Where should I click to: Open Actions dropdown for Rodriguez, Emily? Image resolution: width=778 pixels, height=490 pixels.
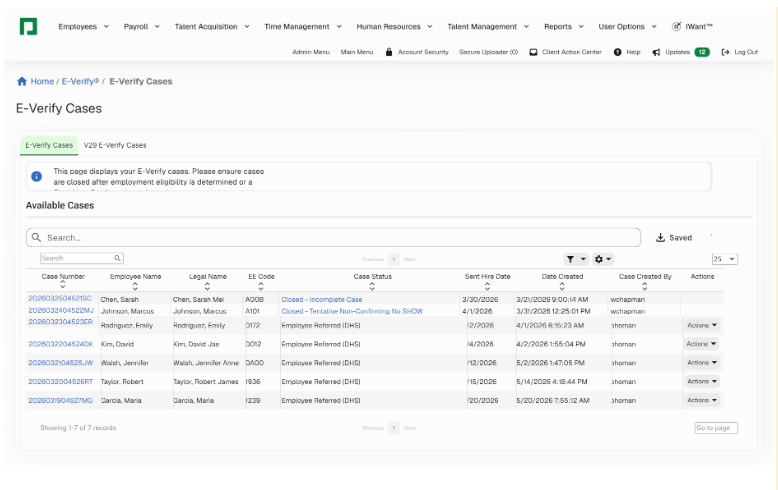pos(702,325)
